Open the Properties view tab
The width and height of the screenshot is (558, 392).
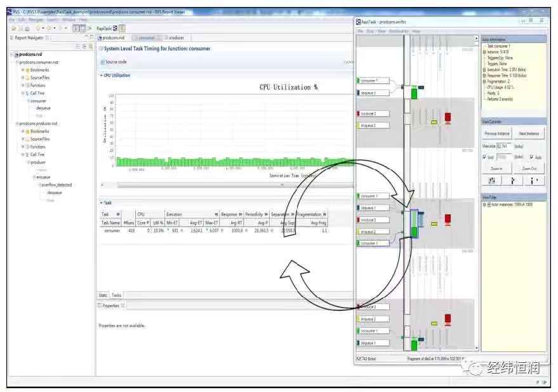click(111, 306)
